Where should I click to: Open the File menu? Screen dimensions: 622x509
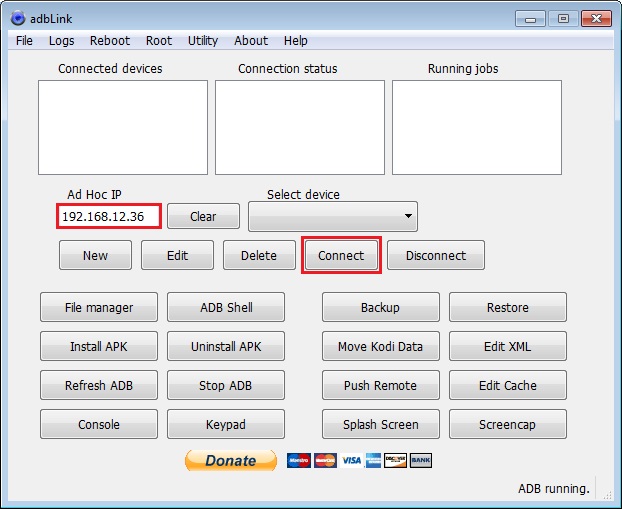point(24,40)
